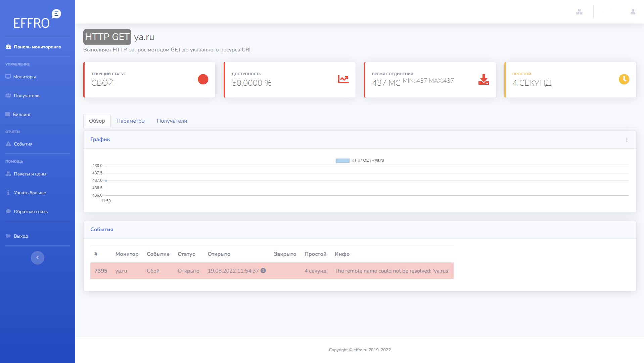Click the EFFRO logo

click(37, 19)
